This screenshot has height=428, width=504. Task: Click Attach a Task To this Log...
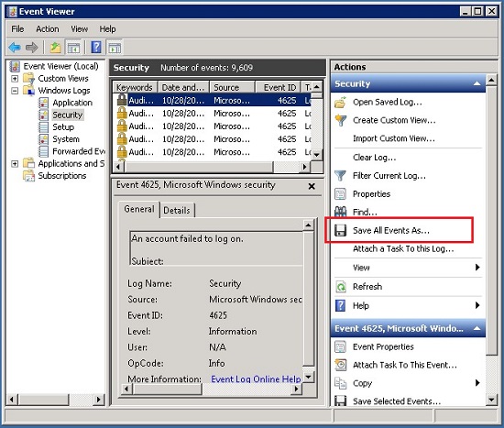coord(403,249)
